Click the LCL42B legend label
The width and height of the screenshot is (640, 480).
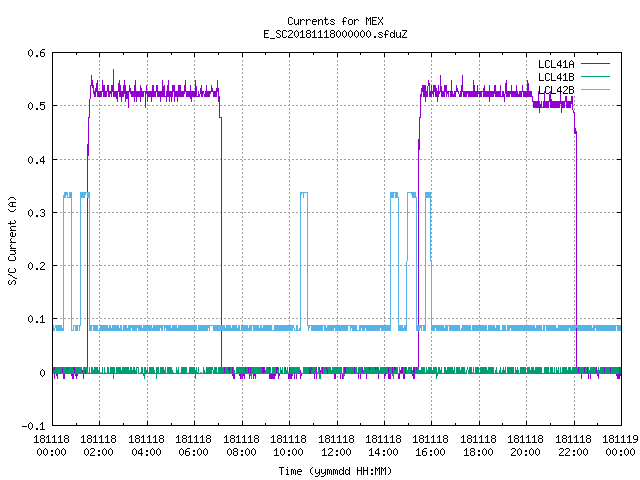click(556, 90)
